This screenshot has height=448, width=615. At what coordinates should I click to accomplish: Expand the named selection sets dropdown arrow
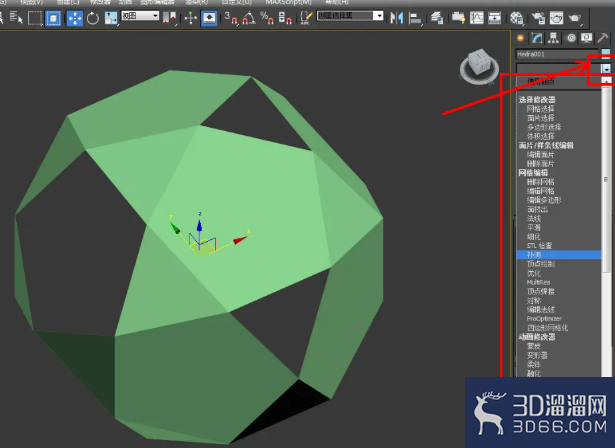coord(378,16)
